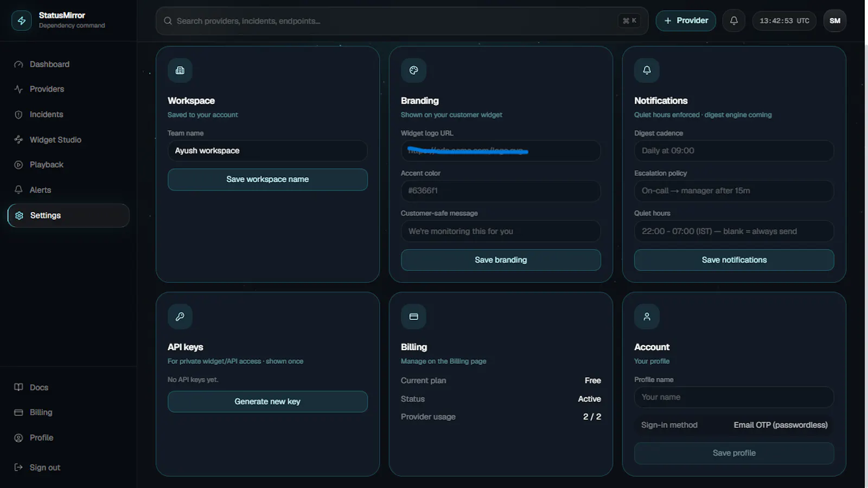Click the Dashboard gauge icon in sidebar
This screenshot has width=868, height=488.
coord(18,65)
